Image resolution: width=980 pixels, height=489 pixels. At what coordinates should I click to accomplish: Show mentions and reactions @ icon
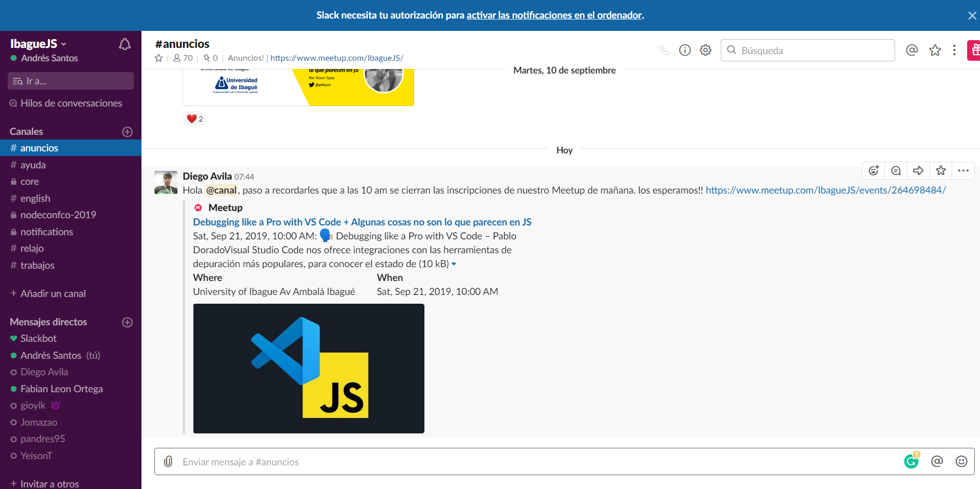coord(912,50)
